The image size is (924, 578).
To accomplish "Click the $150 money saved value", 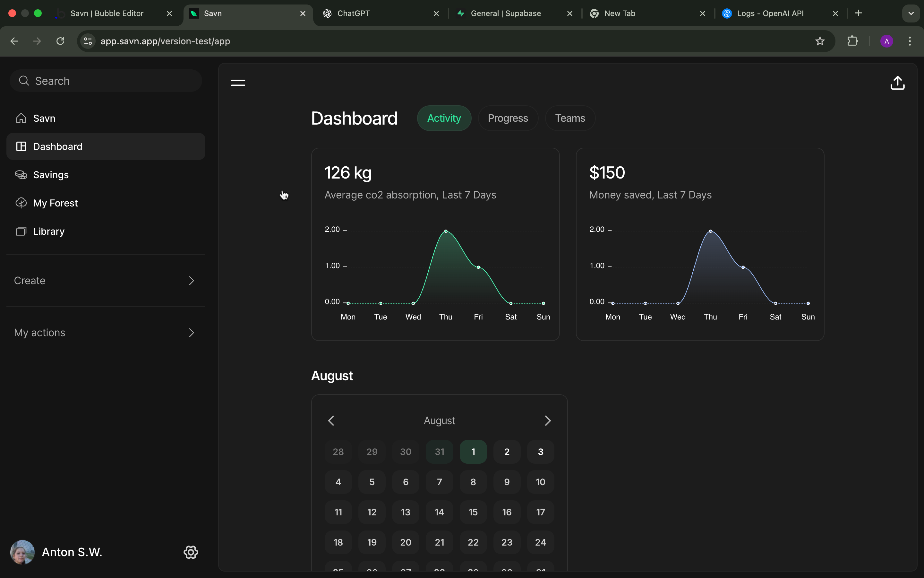I will pos(607,173).
